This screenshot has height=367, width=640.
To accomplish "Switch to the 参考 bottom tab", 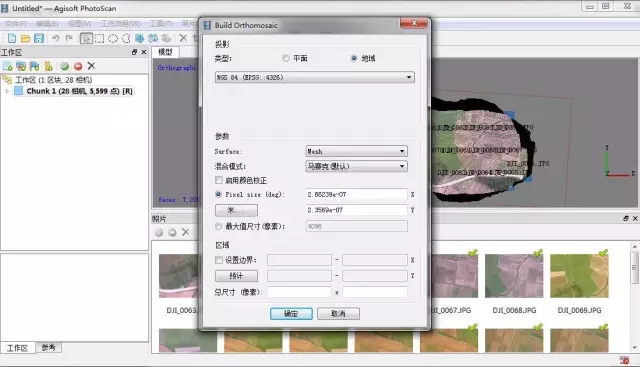I will [48, 347].
